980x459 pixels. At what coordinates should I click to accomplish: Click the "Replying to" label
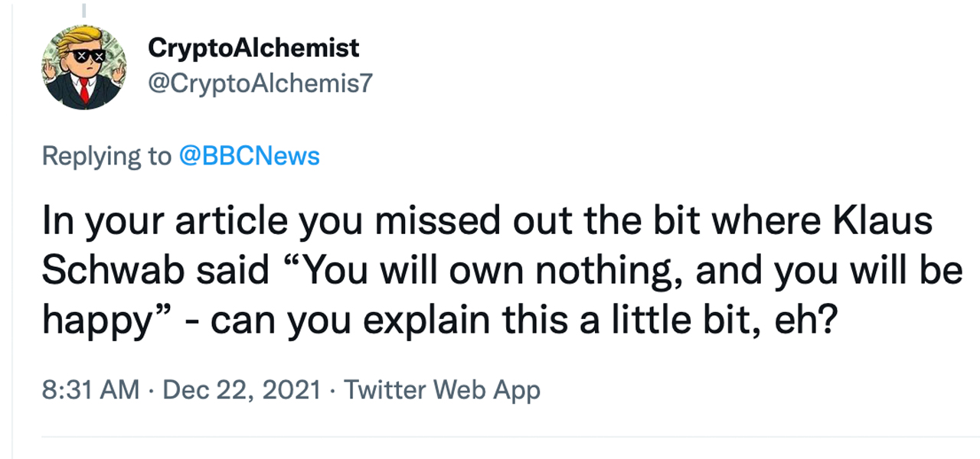pyautogui.click(x=106, y=156)
